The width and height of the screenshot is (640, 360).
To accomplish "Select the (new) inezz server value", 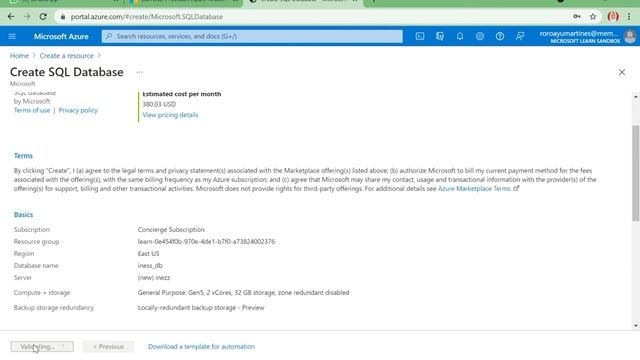I will [x=154, y=278].
